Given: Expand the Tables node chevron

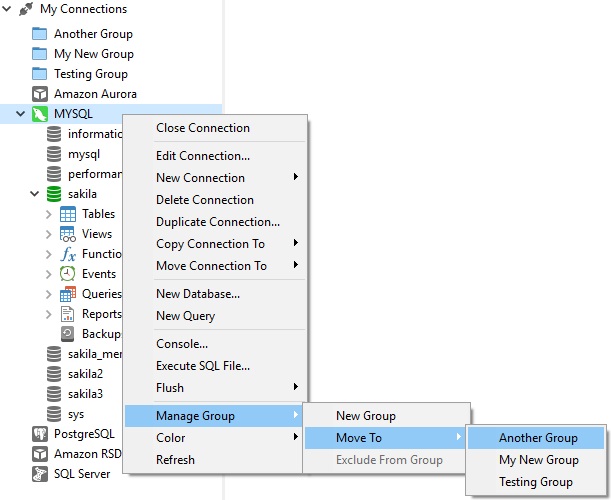Looking at the screenshot, I should click(x=49, y=214).
